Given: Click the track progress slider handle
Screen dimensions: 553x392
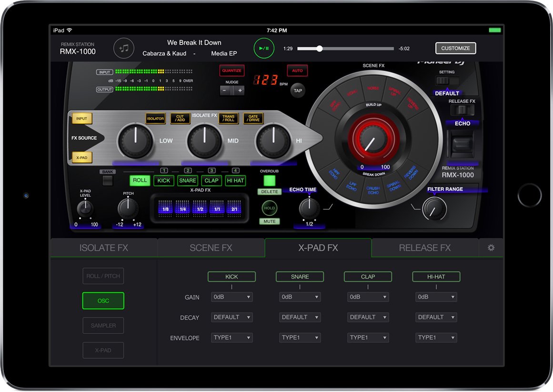Looking at the screenshot, I should tap(320, 48).
